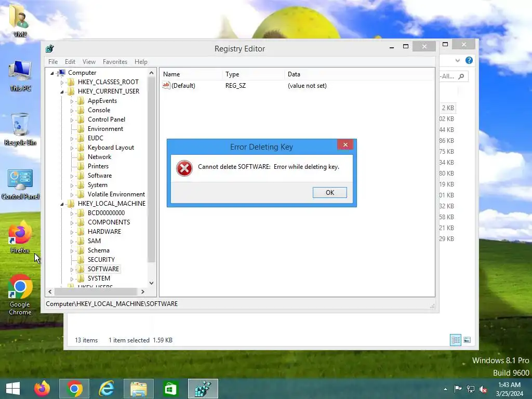The height and width of the screenshot is (399, 532).
Task: Select the HARDWARE key
Action: (x=104, y=231)
